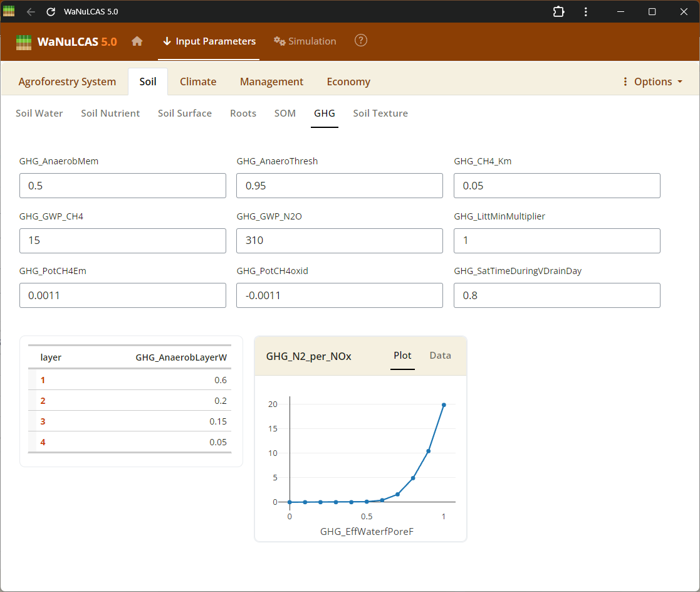Open Input Parameters in the header

coord(209,41)
